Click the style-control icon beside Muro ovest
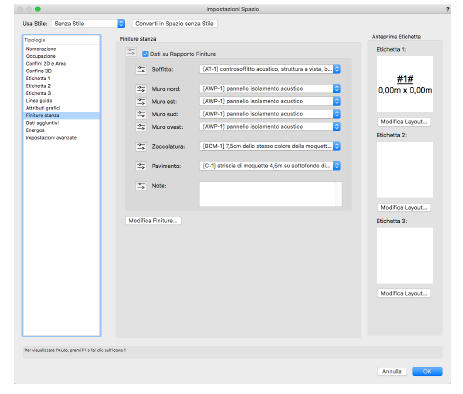The width and height of the screenshot is (463, 394). pos(141,127)
